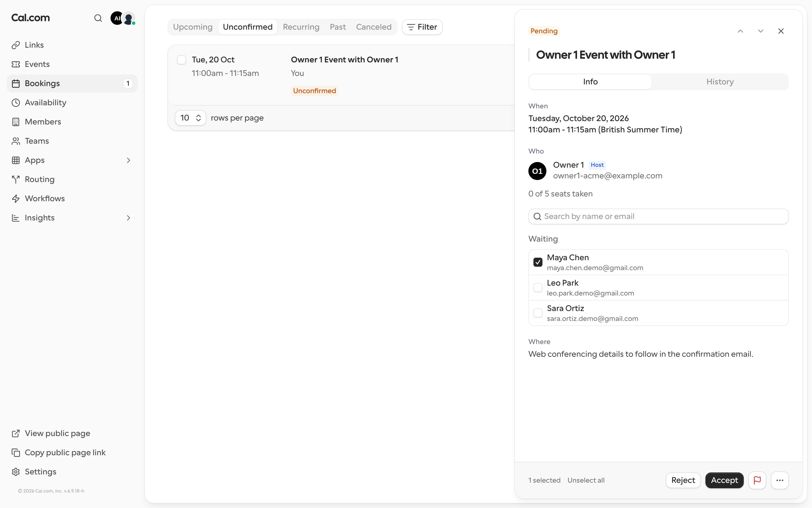Open Availability page
812x508 pixels.
point(72,102)
